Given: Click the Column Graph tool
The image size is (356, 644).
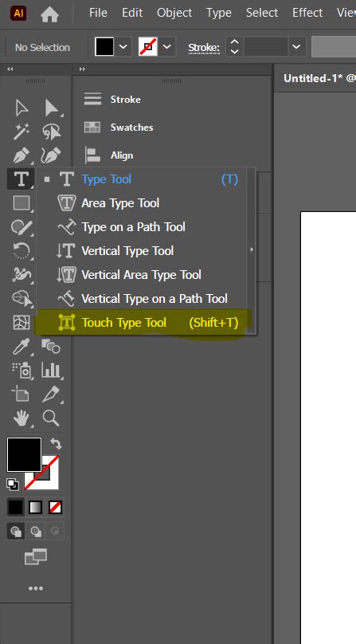Looking at the screenshot, I should click(51, 371).
